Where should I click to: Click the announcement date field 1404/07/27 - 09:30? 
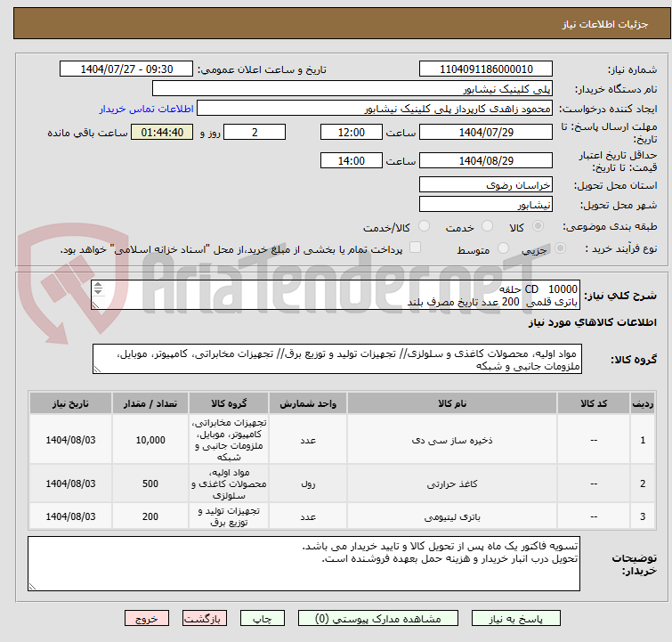tap(126, 69)
